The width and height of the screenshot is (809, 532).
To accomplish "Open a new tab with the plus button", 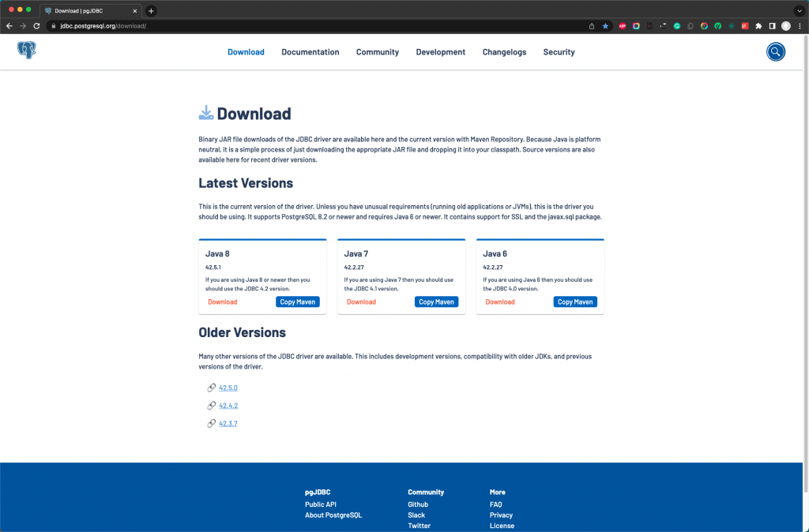I will point(151,11).
